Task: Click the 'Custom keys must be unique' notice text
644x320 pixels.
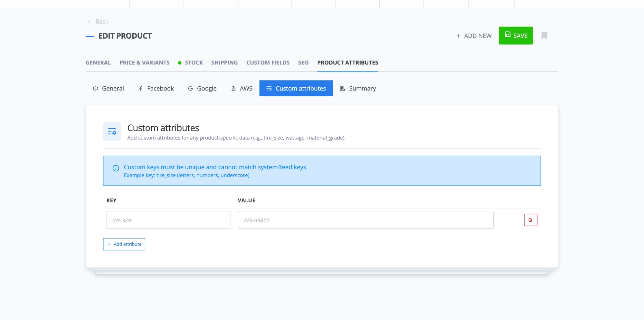Action: tap(216, 167)
